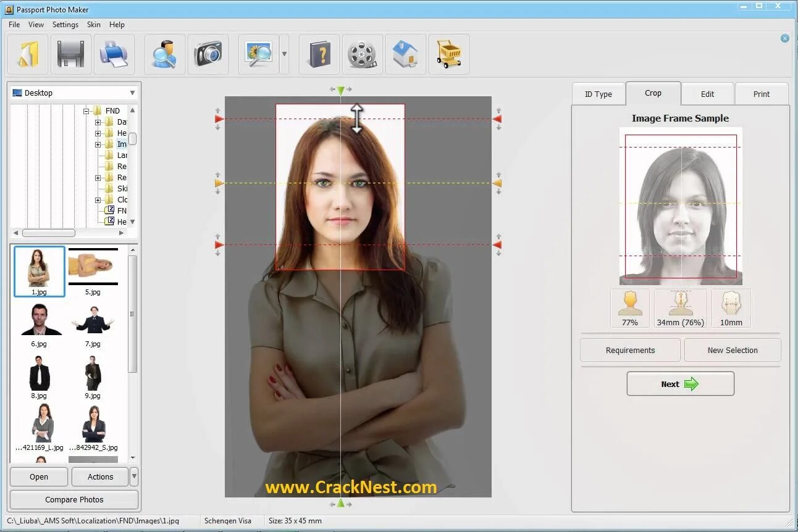Click the 77% head size icon
The image size is (798, 532).
click(630, 308)
